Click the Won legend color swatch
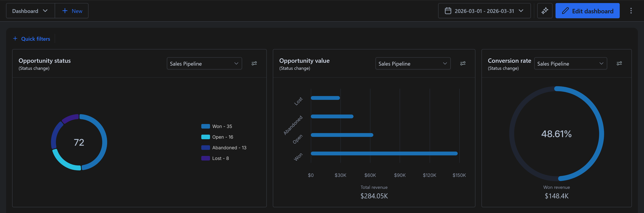This screenshot has width=644, height=213. coord(205,126)
